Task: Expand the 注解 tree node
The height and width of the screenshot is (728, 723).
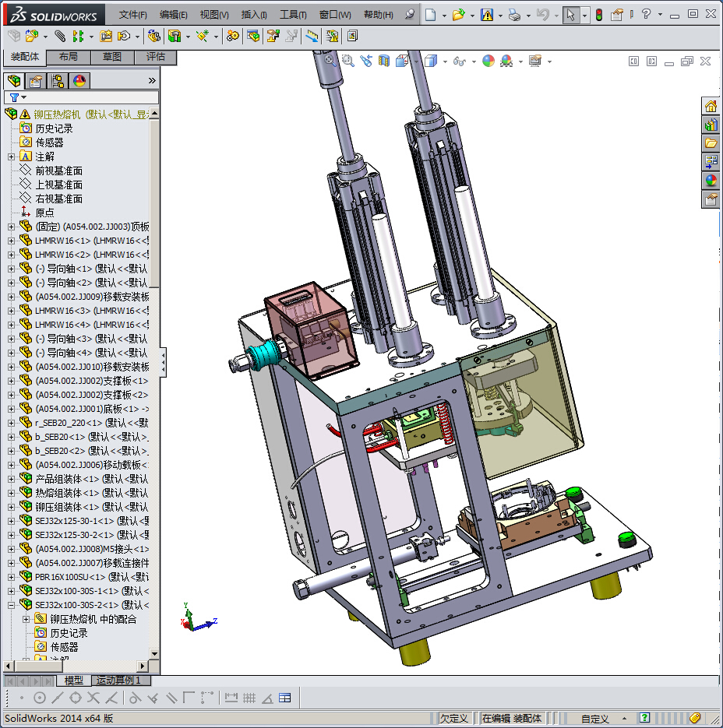Action: pos(11,157)
